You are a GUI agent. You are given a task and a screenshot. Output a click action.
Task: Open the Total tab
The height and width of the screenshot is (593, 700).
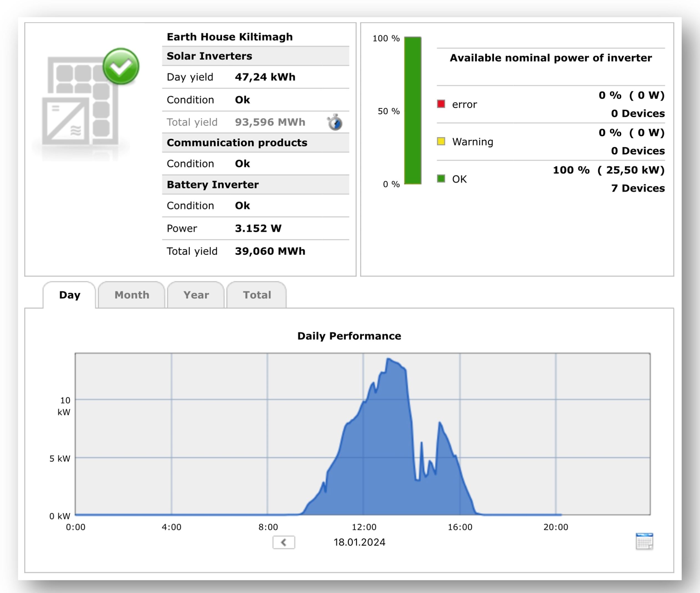[x=257, y=295]
